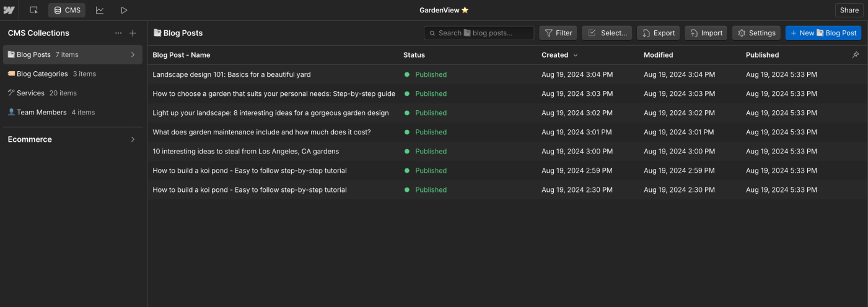Click the Export button

[658, 33]
